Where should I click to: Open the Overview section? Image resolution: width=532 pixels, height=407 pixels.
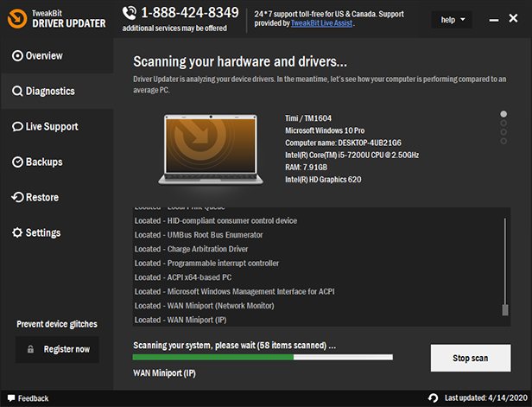[x=57, y=55]
